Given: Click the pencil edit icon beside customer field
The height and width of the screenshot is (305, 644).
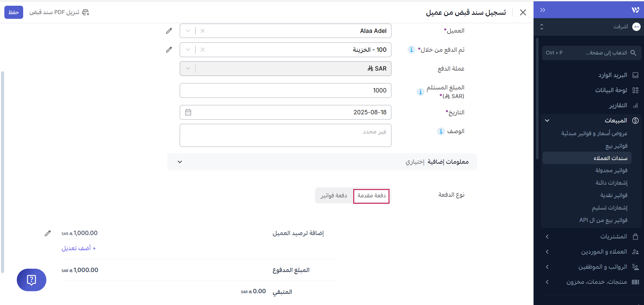Looking at the screenshot, I should click(169, 31).
